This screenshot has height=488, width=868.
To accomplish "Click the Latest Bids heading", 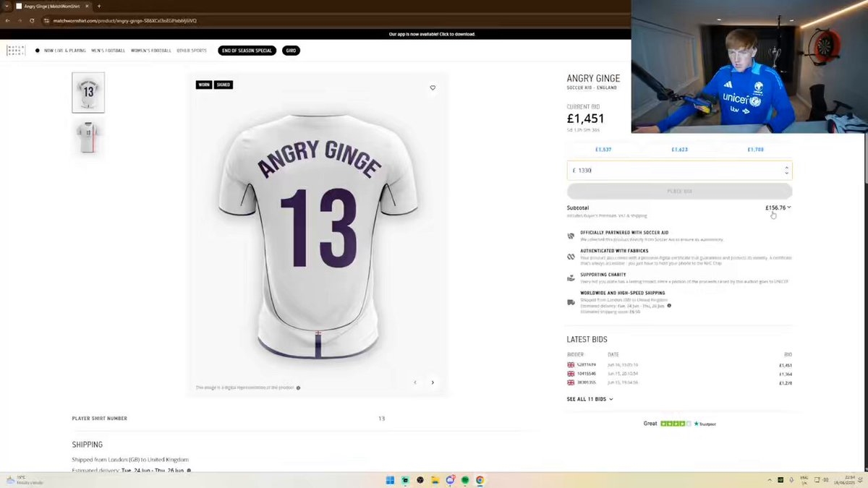I will (x=587, y=339).
